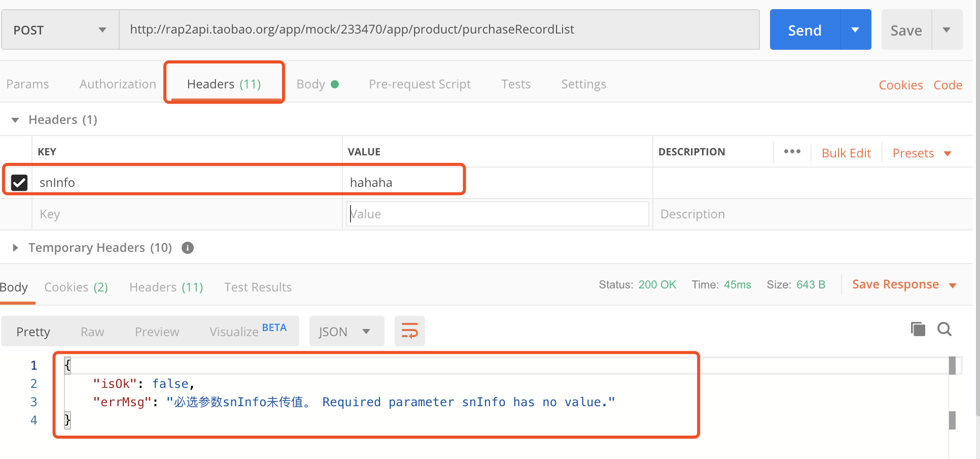Viewport: 980px width, 459px height.
Task: Collapse the Headers (1) section
Action: 15,120
